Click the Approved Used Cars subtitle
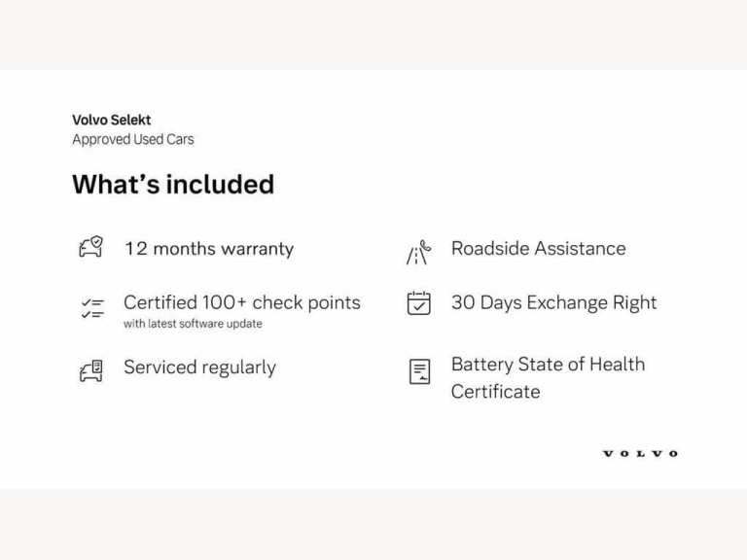The image size is (747, 560). 132,140
